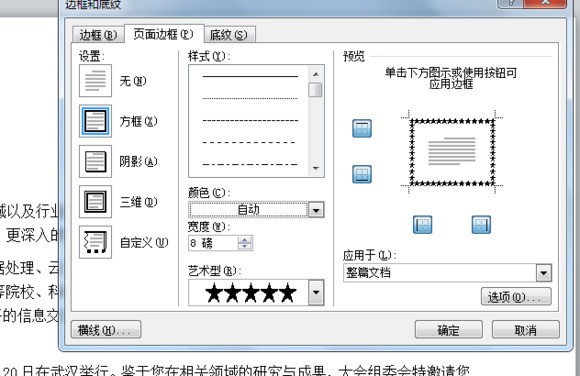This screenshot has width=580, height=376.
Task: Confirm with the 确定 (OK) button
Action: 449,330
